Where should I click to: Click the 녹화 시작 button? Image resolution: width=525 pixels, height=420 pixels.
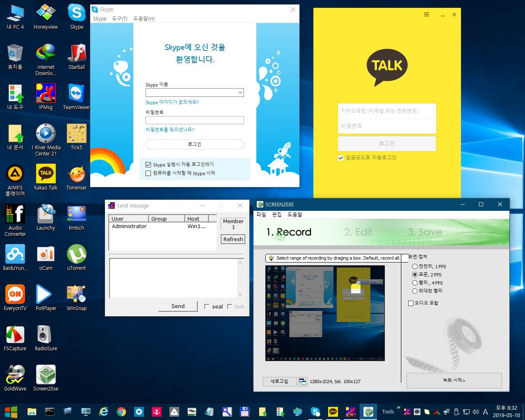click(454, 380)
